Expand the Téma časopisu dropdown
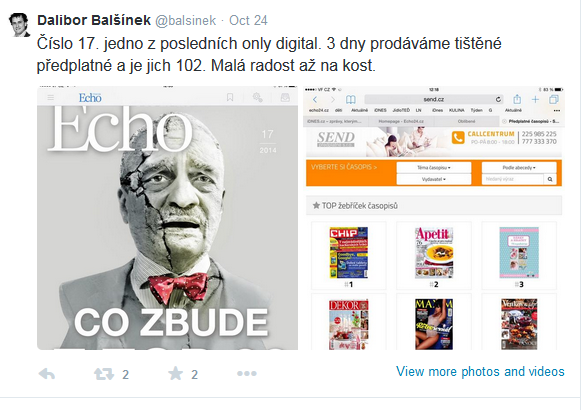This screenshot has width=581, height=410. [x=434, y=167]
